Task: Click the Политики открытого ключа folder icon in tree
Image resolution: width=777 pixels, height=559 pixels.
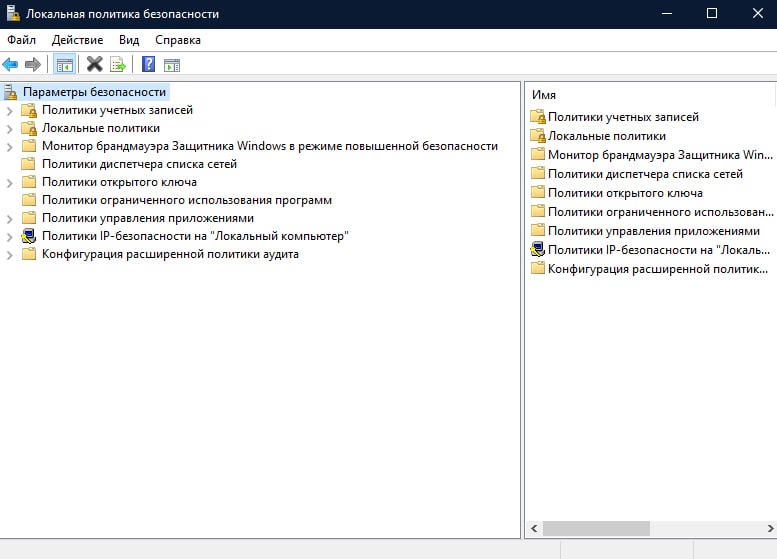Action: click(29, 182)
